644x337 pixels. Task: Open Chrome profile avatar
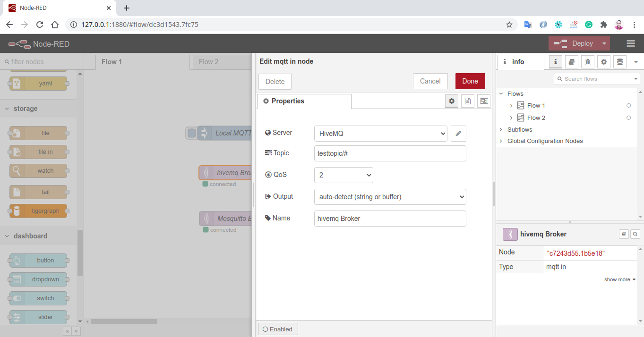pyautogui.click(x=619, y=25)
